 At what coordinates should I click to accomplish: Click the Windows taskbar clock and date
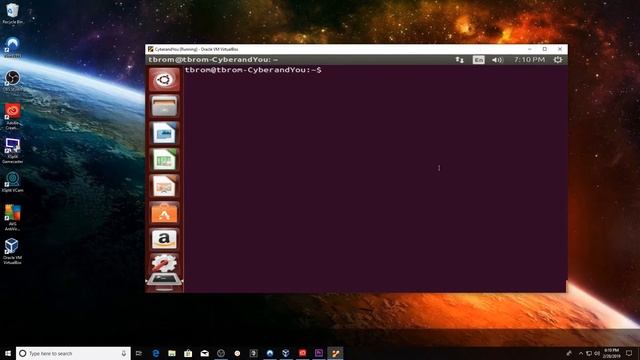611,353
